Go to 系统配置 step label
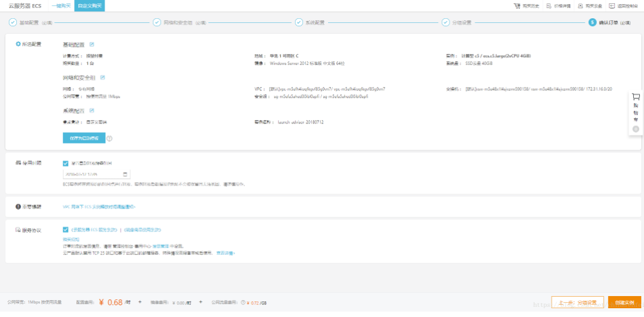644x317 pixels. [x=315, y=23]
